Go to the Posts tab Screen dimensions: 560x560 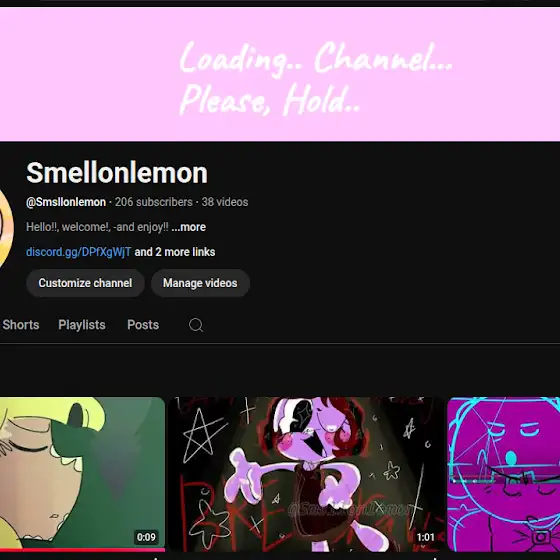(x=143, y=325)
